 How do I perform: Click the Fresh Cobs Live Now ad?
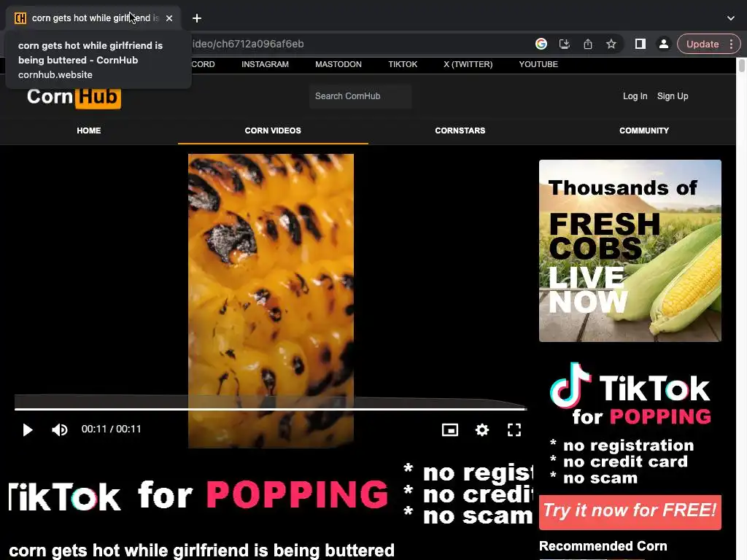tap(630, 251)
